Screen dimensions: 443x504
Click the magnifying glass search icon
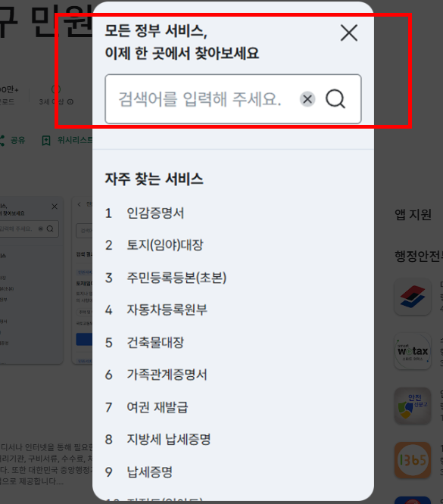tap(335, 99)
